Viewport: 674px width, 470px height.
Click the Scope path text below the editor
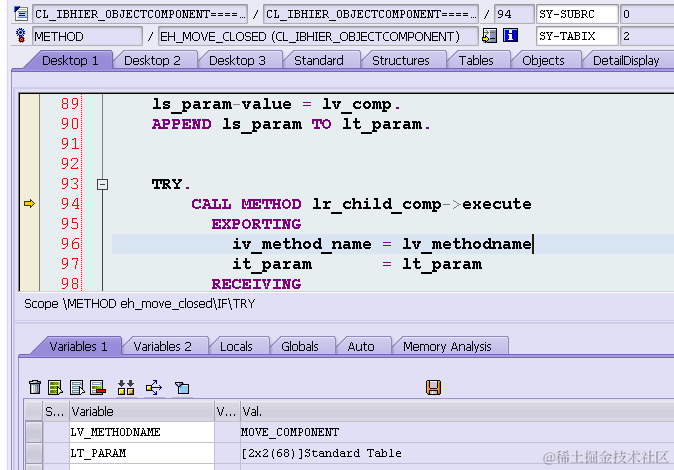(x=140, y=304)
